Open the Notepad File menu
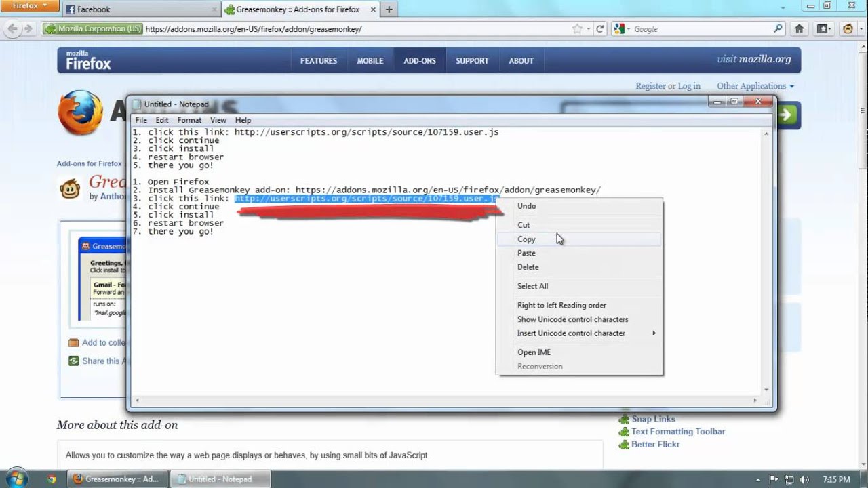Image resolution: width=868 pixels, height=488 pixels. pyautogui.click(x=141, y=120)
